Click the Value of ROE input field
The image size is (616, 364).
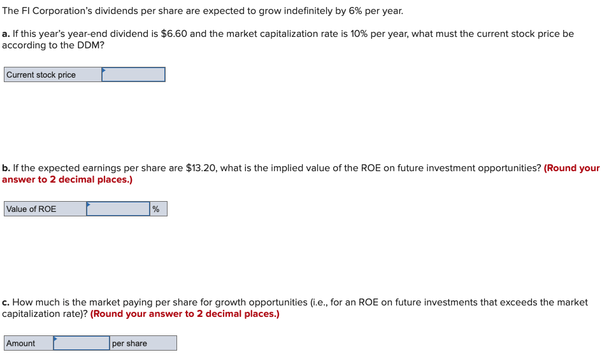tap(118, 209)
